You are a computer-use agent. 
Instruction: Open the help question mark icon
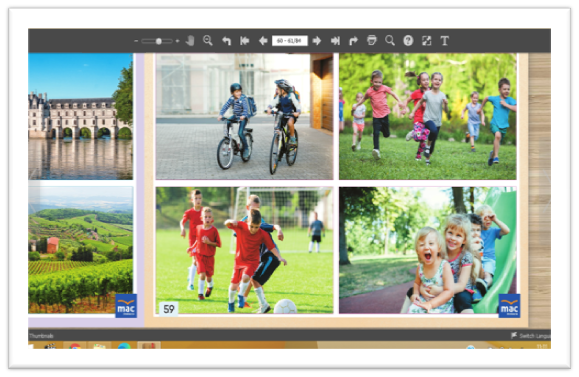pyautogui.click(x=408, y=41)
